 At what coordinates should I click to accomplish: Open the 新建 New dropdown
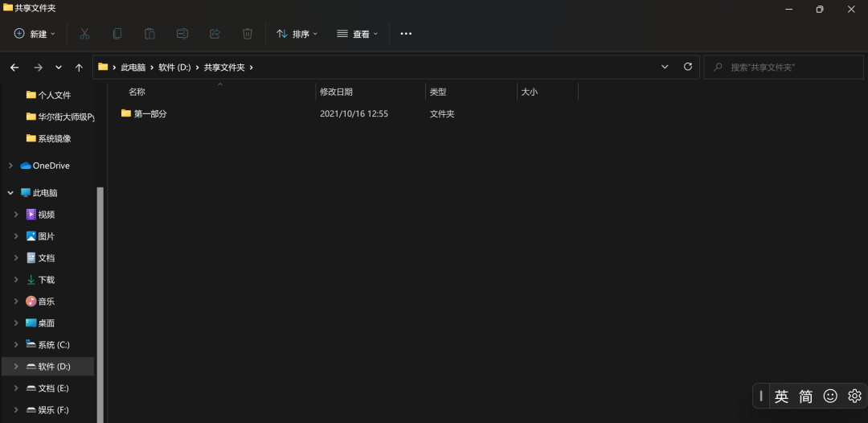(x=35, y=34)
